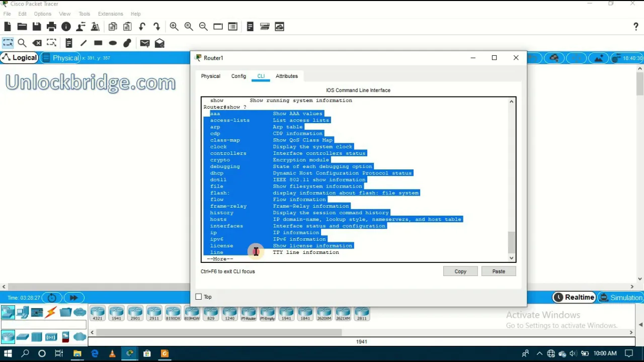
Task: Open the Windows Start menu
Action: (8, 353)
